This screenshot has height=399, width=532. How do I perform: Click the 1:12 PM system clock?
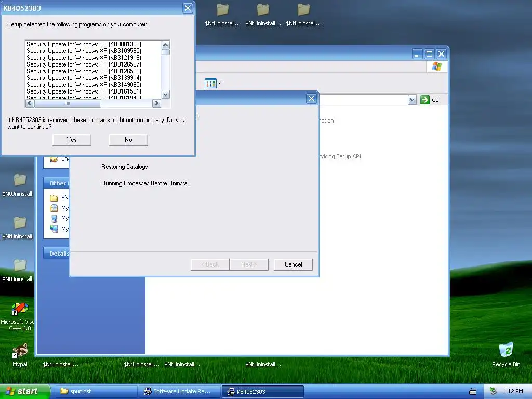[513, 392]
